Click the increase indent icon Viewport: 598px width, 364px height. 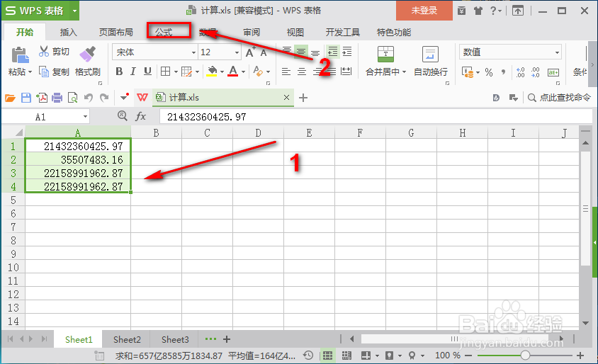click(x=347, y=52)
